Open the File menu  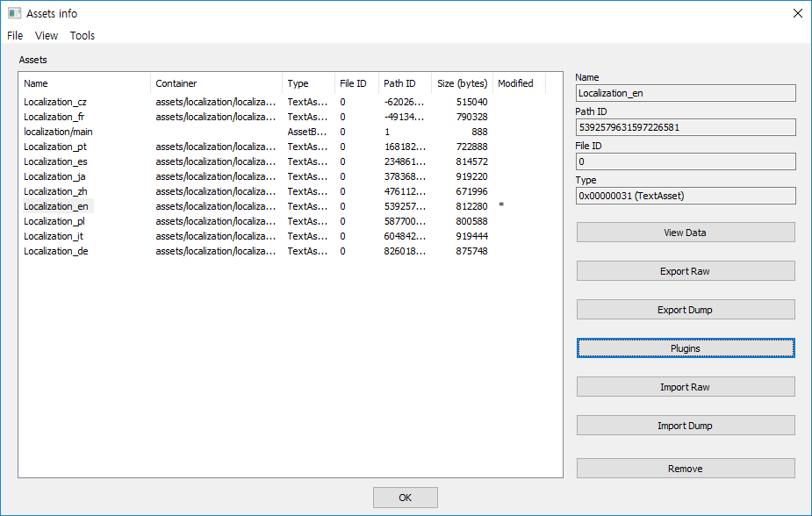coord(14,35)
